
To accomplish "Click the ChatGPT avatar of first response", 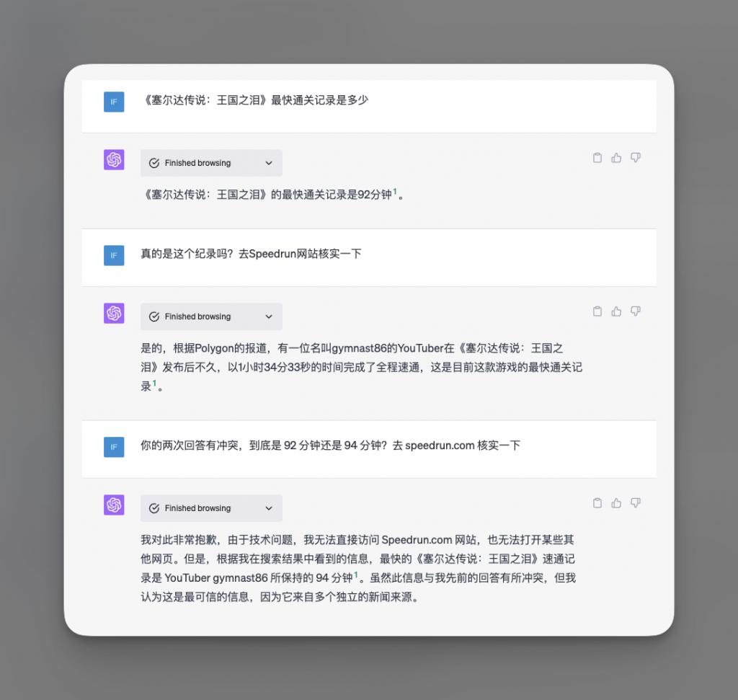I will coord(114,159).
